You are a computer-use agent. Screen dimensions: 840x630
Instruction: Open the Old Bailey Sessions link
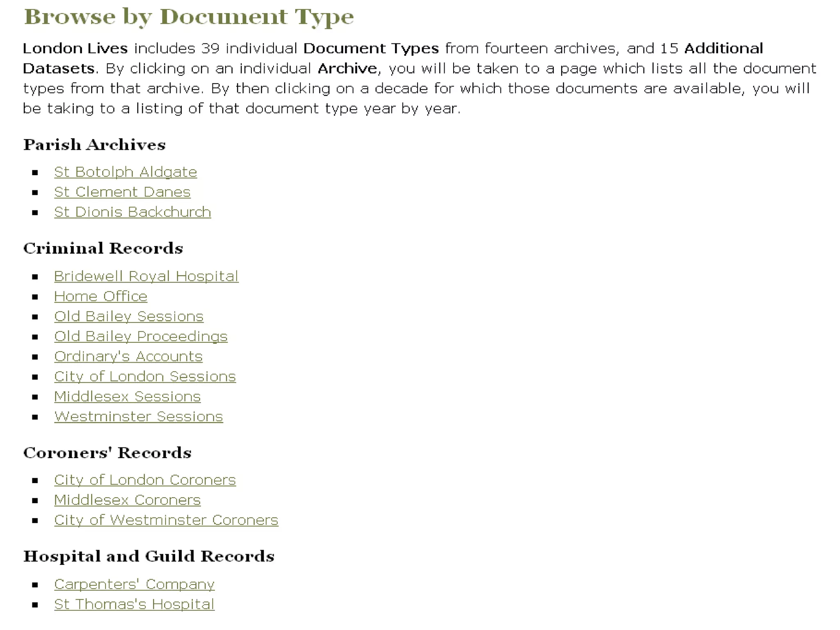[x=129, y=316]
